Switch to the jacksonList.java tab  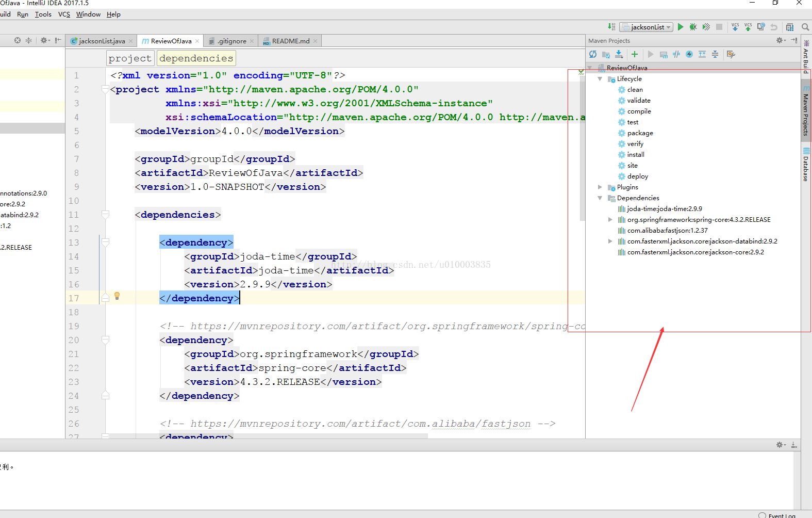tap(102, 41)
